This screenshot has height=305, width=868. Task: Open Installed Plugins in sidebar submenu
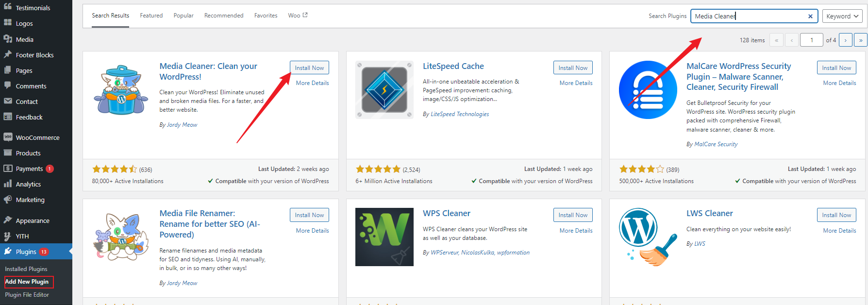click(26, 269)
